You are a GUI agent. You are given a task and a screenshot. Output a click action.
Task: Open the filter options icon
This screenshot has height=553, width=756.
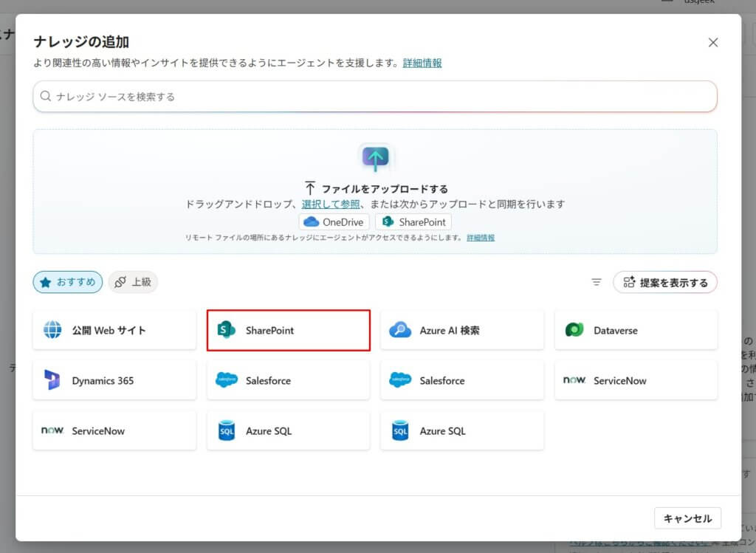point(597,282)
